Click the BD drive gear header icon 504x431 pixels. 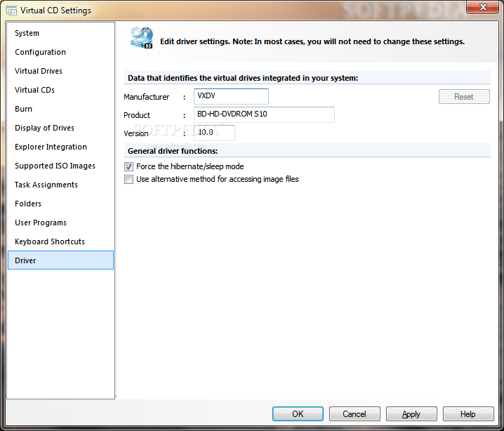click(141, 38)
